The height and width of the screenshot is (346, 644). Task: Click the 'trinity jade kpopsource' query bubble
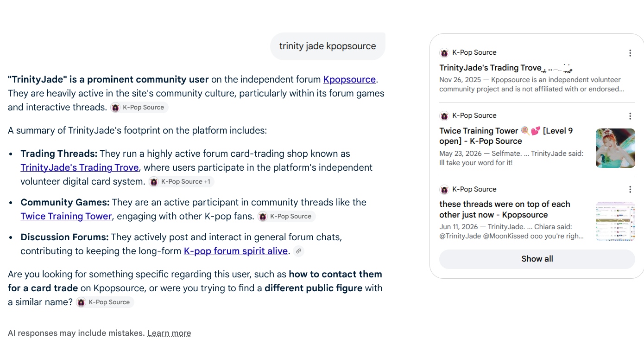328,46
